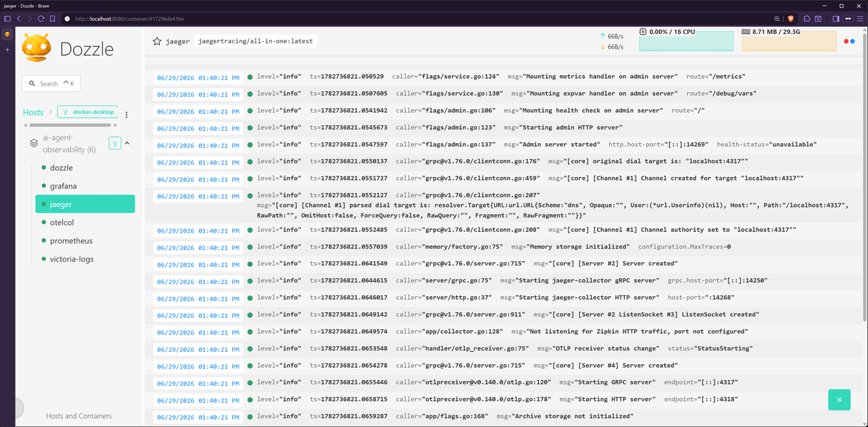Click the green level dot on the expvar handler log
The image size is (868, 427).
250,93
